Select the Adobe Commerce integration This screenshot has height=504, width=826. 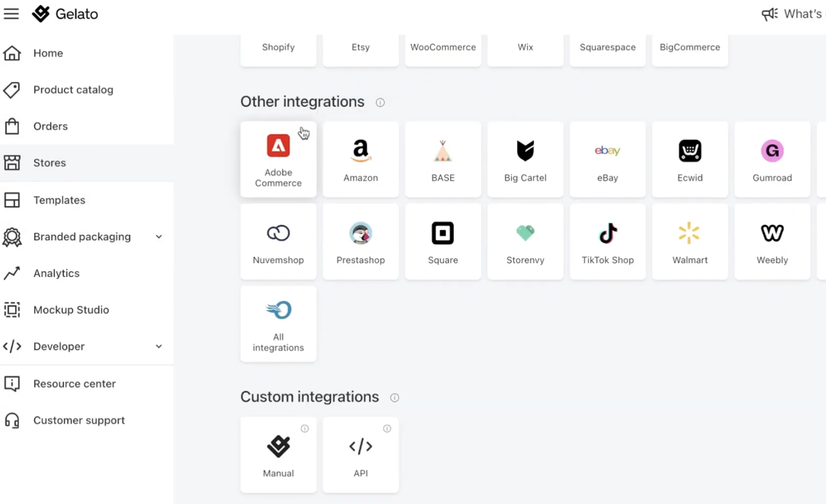(278, 159)
